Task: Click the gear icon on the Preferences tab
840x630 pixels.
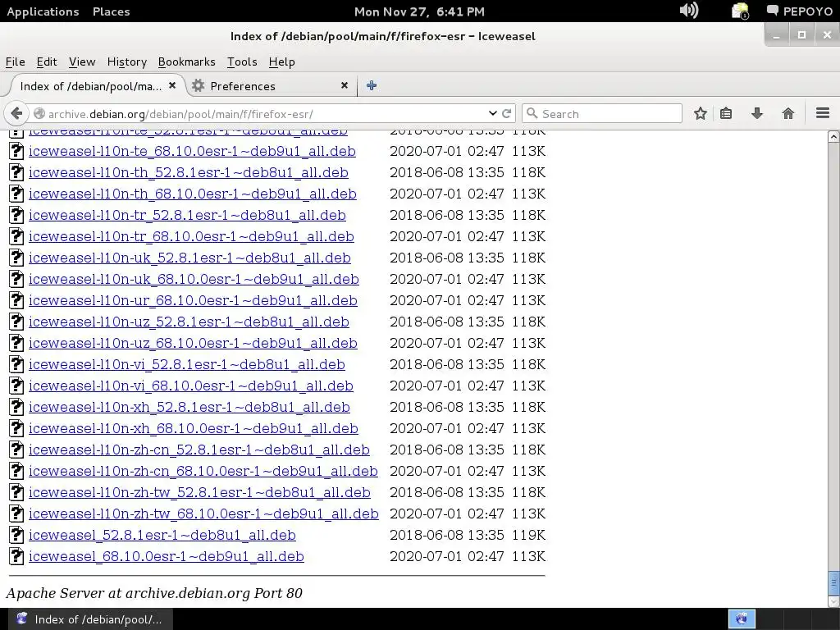Action: click(x=199, y=85)
